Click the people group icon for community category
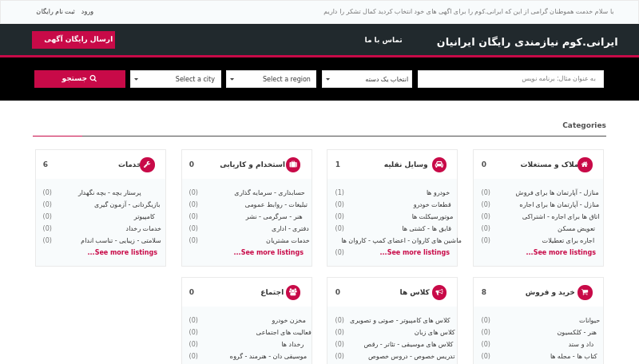Viewport: 639px width, 364px height. click(293, 292)
